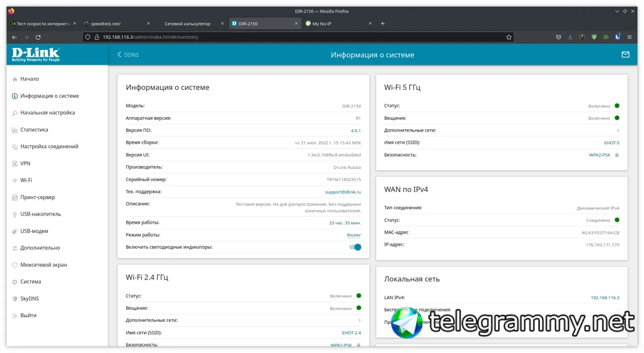This screenshot has width=644, height=353.
Task: Reload the current page
Action: pos(38,37)
